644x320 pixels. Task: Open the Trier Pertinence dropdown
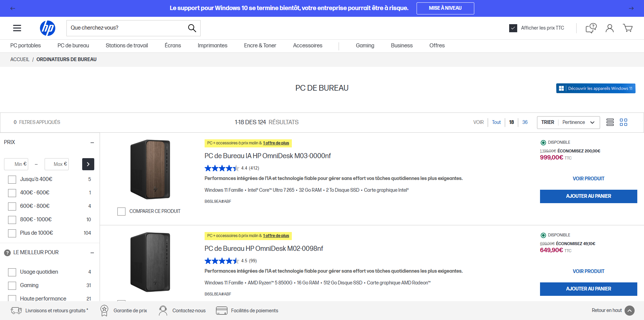tap(568, 122)
